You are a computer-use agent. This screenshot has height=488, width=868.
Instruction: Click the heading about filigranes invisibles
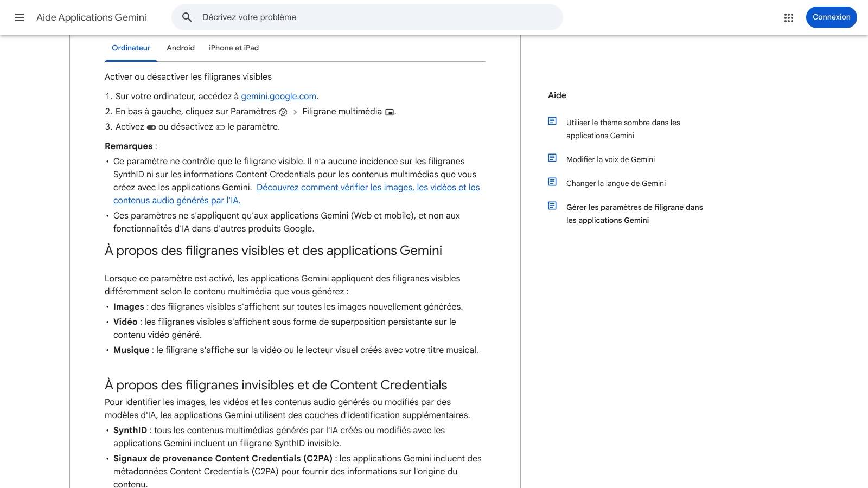(x=276, y=385)
